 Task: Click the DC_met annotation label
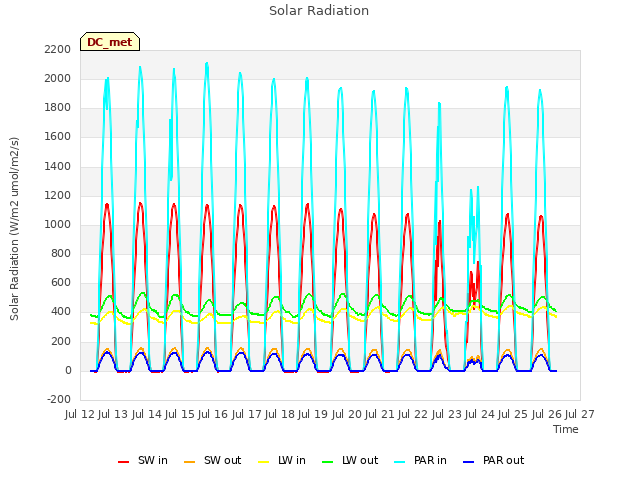(x=110, y=42)
